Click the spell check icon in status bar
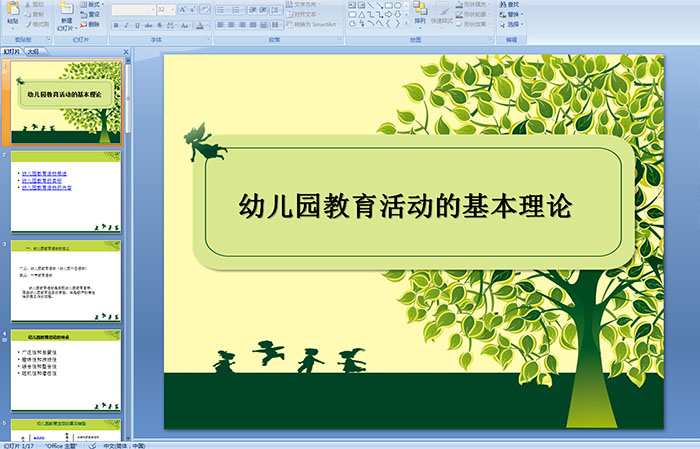 coord(92,445)
